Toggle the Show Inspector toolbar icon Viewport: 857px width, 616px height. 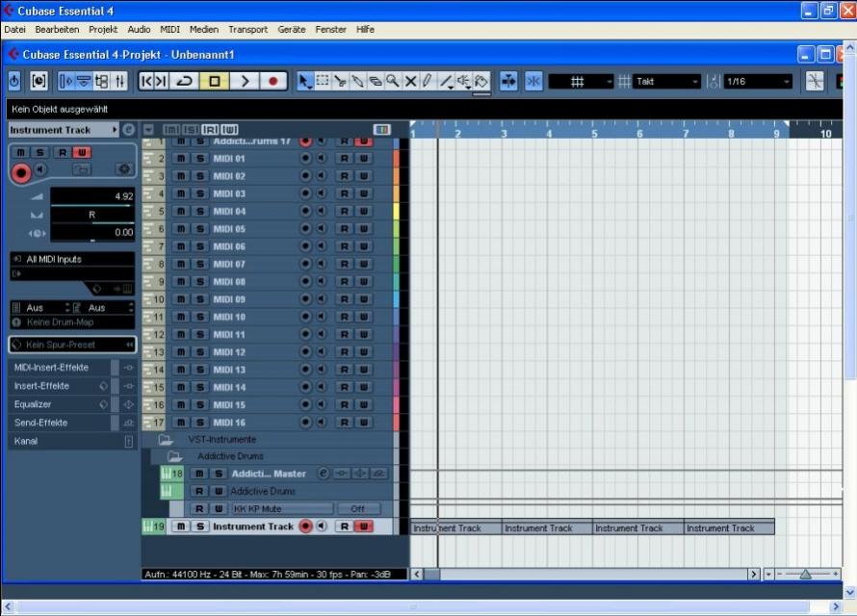tap(65, 82)
